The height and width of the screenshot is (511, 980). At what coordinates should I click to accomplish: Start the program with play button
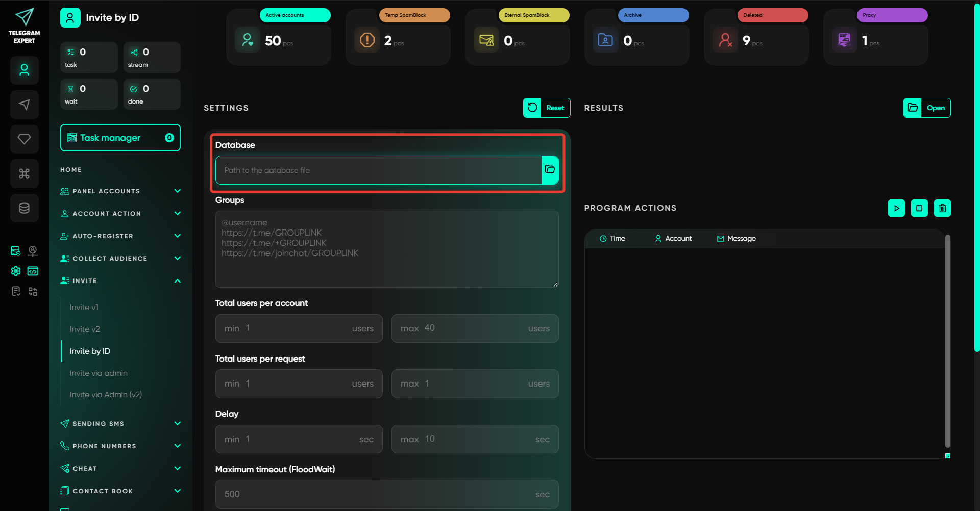pyautogui.click(x=896, y=208)
